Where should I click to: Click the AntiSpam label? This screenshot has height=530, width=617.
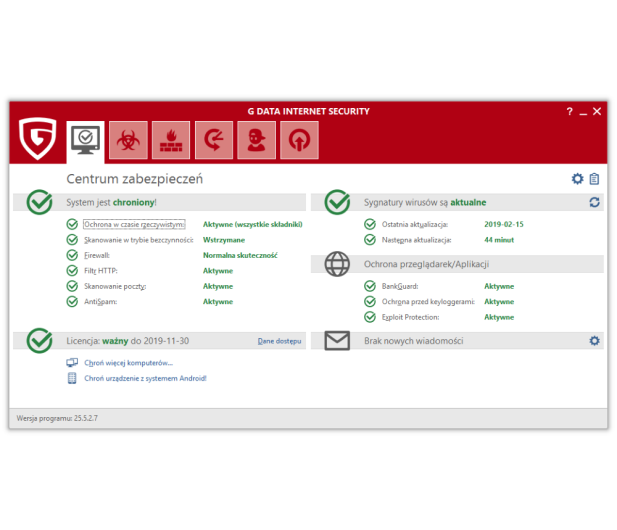click(100, 302)
